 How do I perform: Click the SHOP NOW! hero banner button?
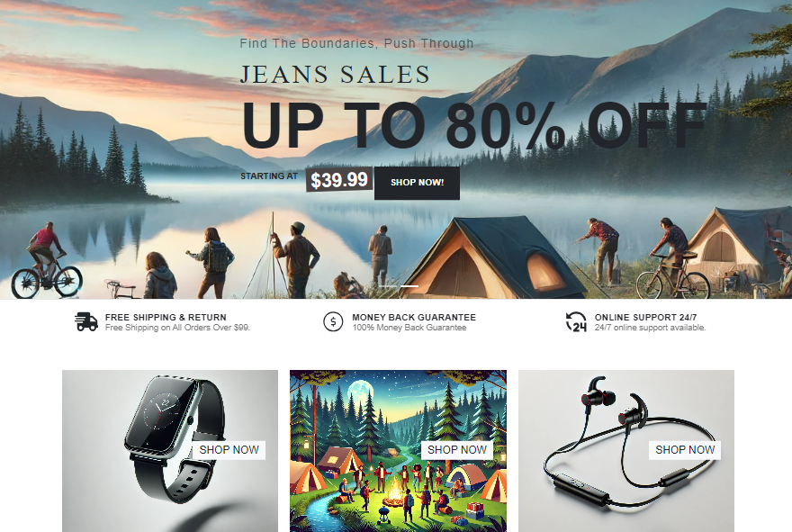(417, 183)
